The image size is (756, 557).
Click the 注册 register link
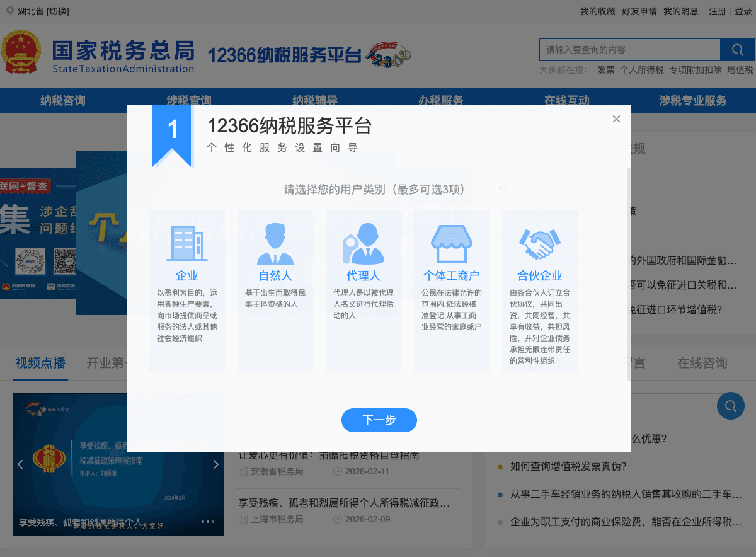(717, 11)
